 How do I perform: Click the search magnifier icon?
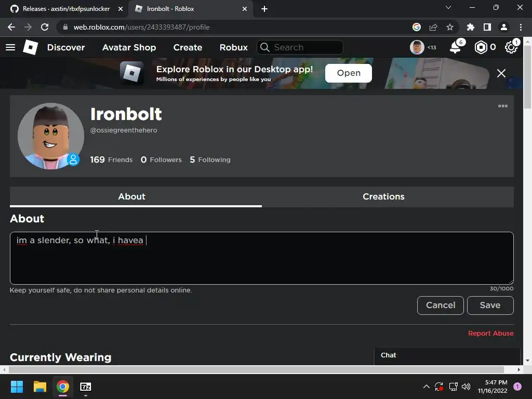click(265, 47)
